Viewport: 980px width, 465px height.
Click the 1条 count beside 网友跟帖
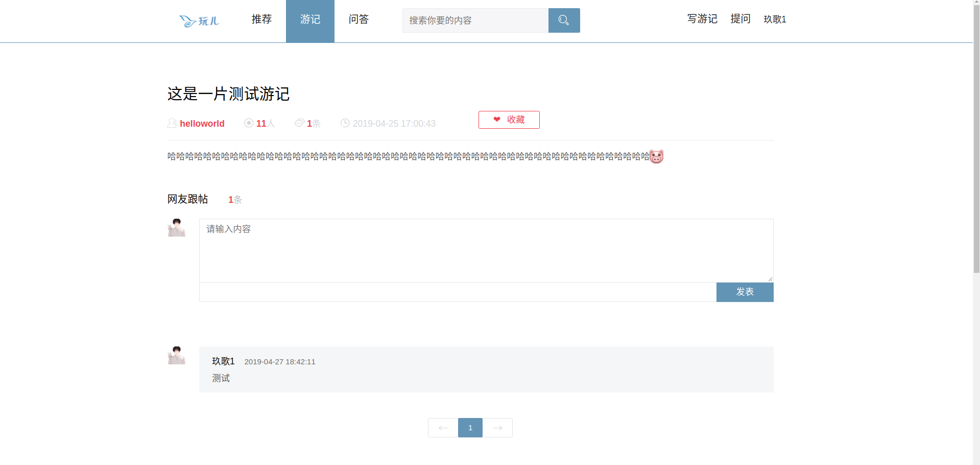click(235, 200)
